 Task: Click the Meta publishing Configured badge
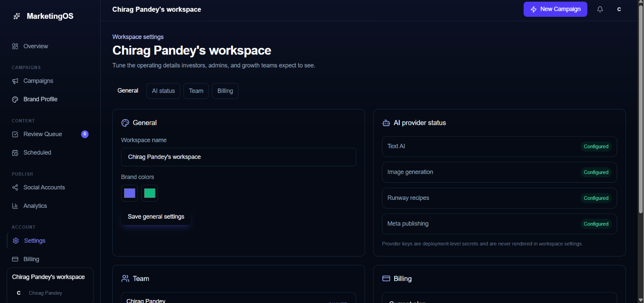pos(596,224)
